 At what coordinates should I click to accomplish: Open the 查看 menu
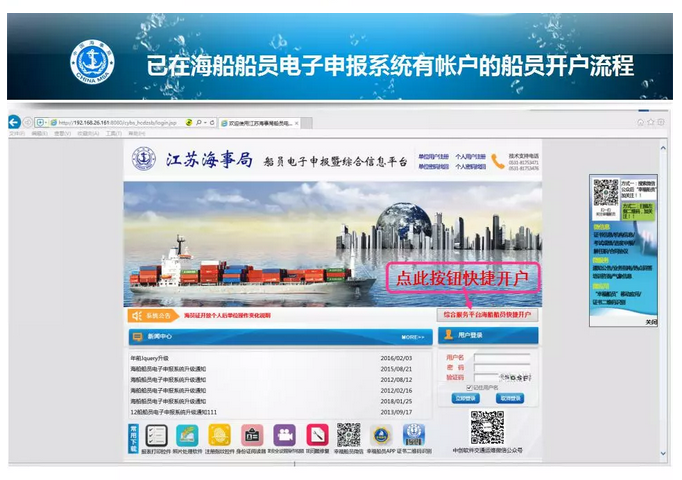point(62,133)
